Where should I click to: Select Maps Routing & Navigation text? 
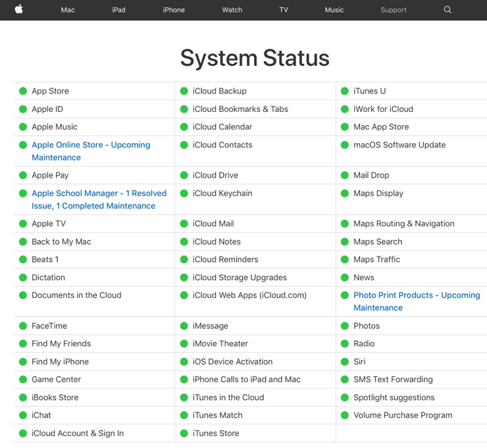click(404, 224)
